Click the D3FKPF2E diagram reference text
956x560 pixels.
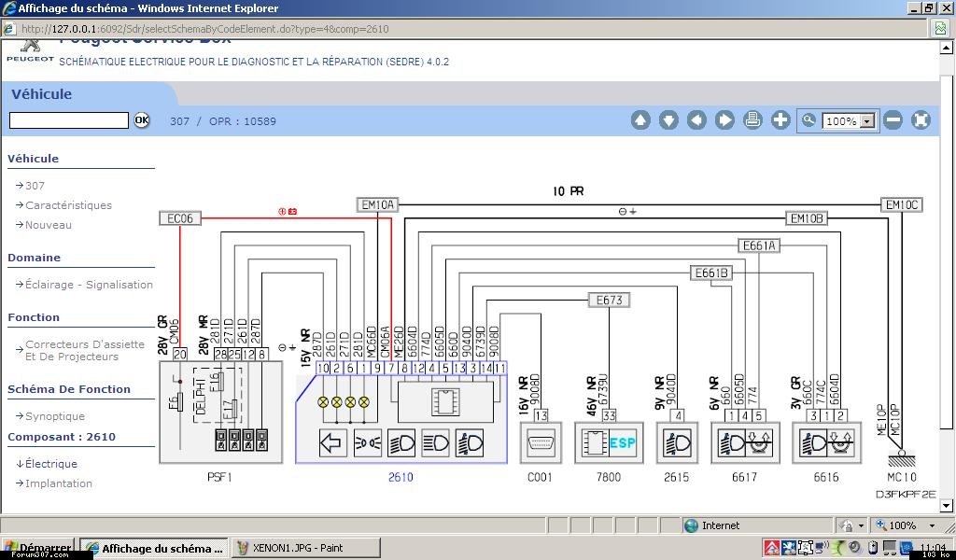click(x=906, y=494)
